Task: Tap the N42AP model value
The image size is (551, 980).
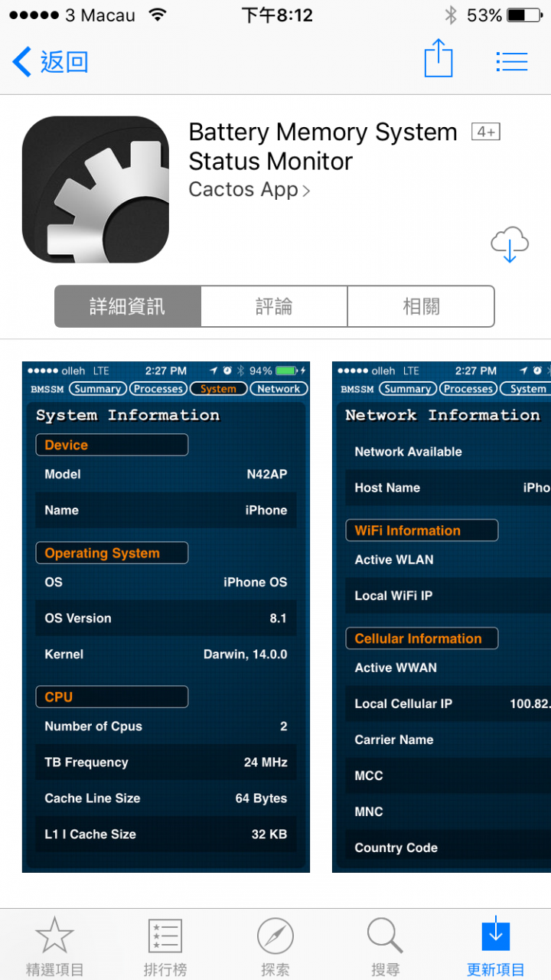Action: pos(267,474)
